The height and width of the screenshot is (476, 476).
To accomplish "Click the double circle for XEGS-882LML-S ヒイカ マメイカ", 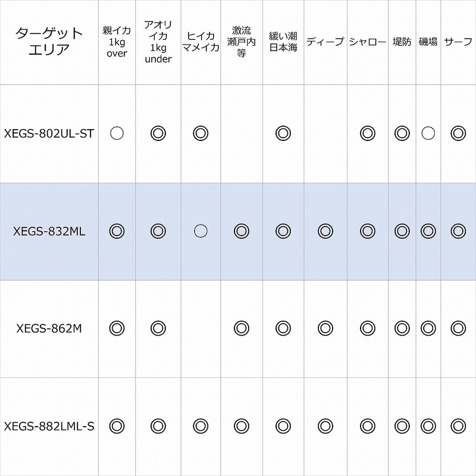I will pos(201,425).
